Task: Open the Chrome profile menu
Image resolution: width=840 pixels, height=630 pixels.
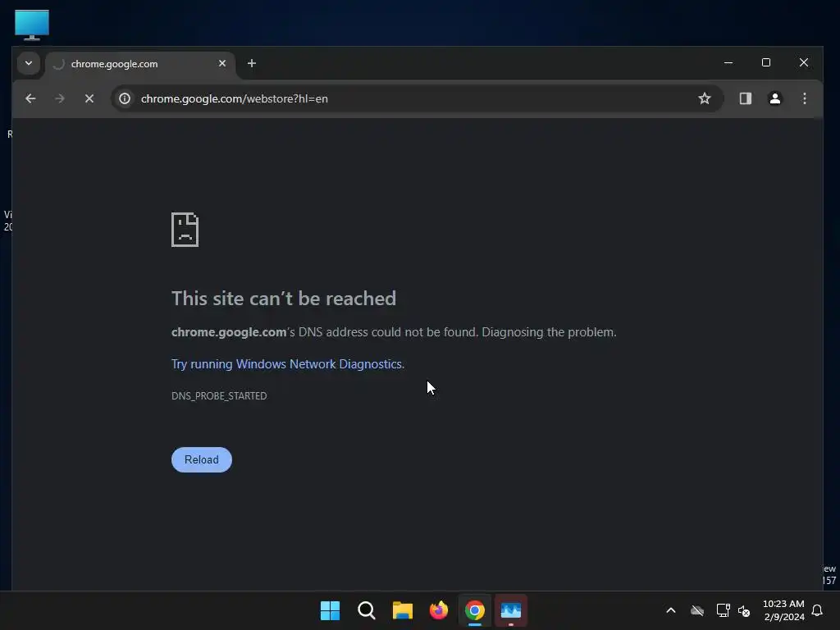Action: click(x=774, y=98)
